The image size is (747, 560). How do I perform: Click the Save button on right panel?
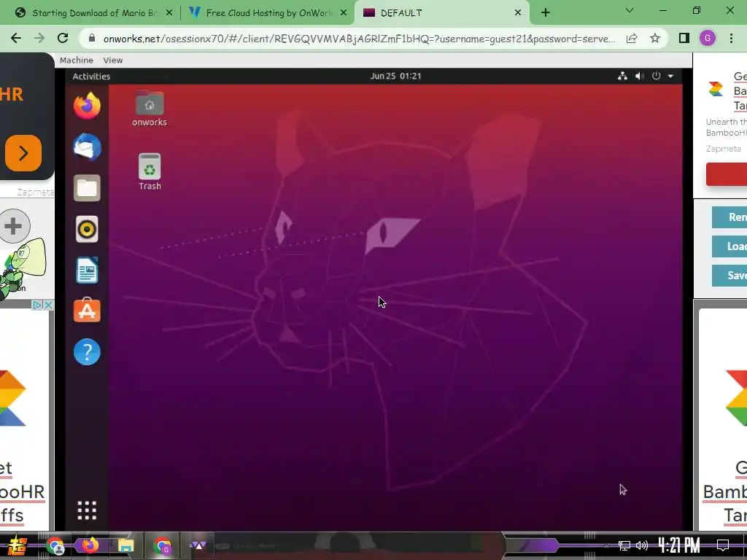pos(730,275)
